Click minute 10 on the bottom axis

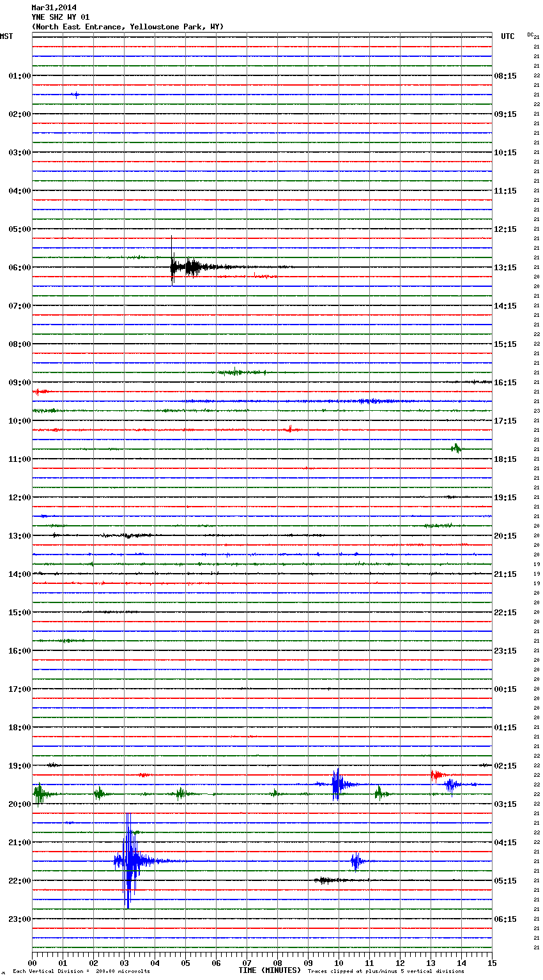[339, 963]
